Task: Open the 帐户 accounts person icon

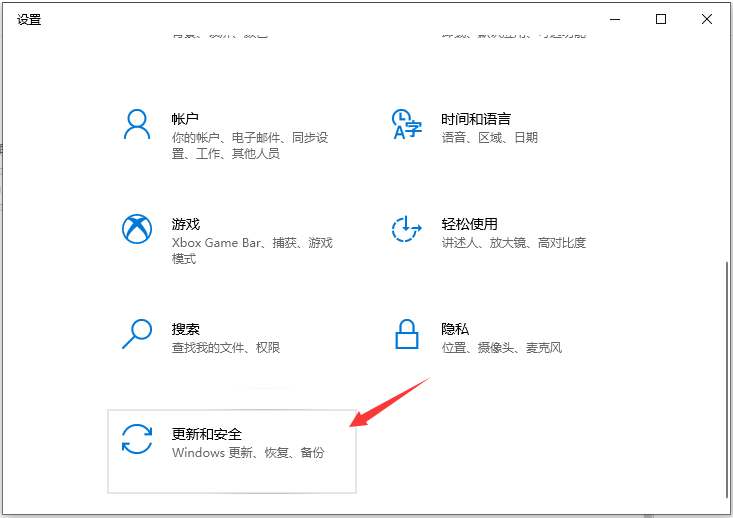Action: pos(137,124)
